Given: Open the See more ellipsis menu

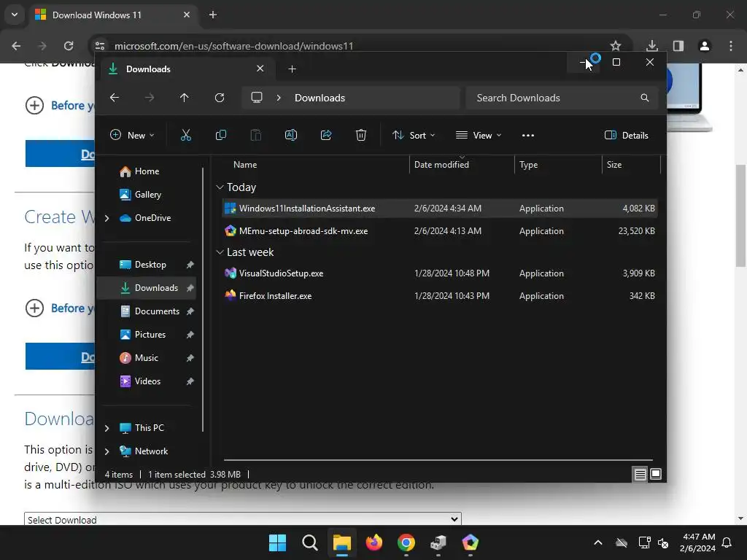Looking at the screenshot, I should (528, 135).
